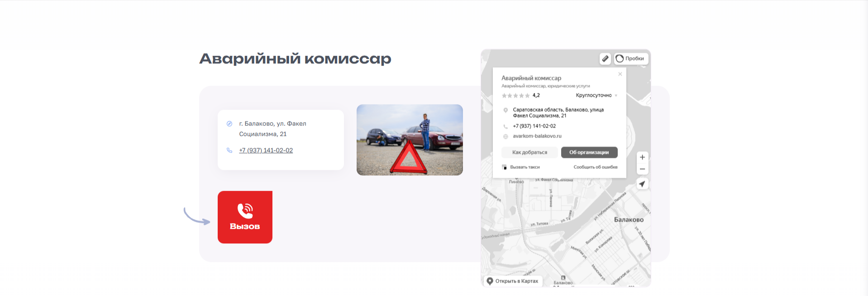Click the phone number link +7 (937) 141-02-02
Screen dimensions: 868x296
(x=266, y=150)
